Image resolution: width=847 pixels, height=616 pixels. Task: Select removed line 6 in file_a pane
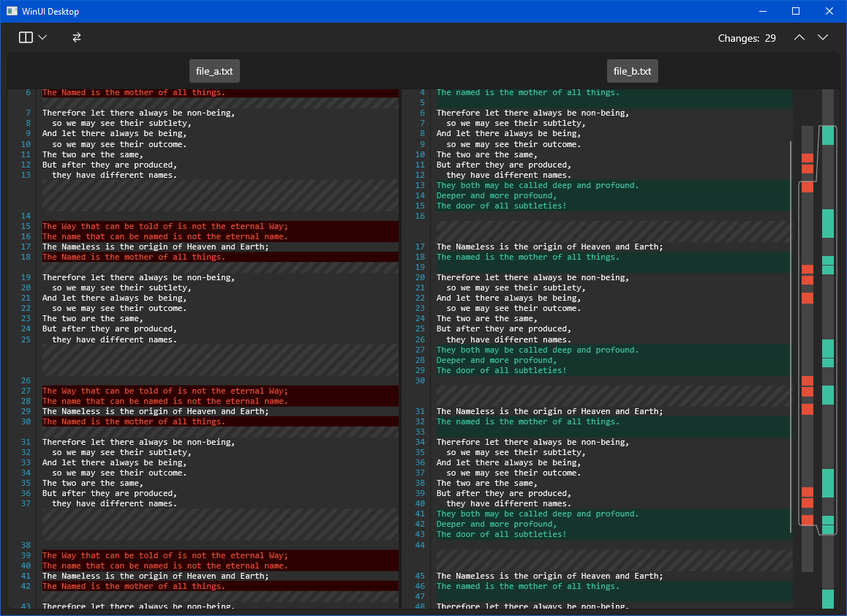tap(220, 92)
